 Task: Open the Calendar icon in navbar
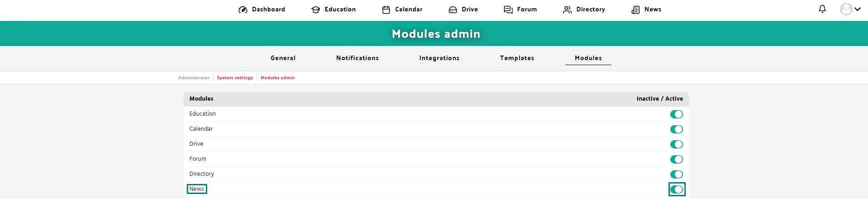tap(386, 10)
